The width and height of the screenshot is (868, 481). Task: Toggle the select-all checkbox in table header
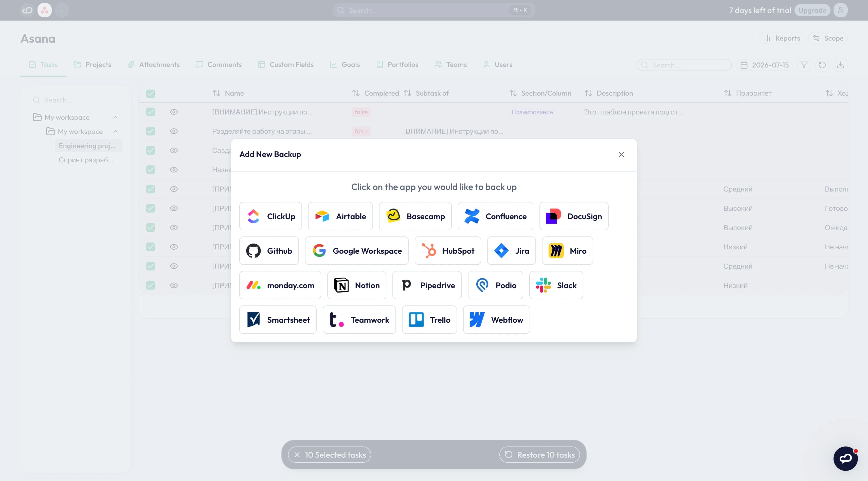151,93
